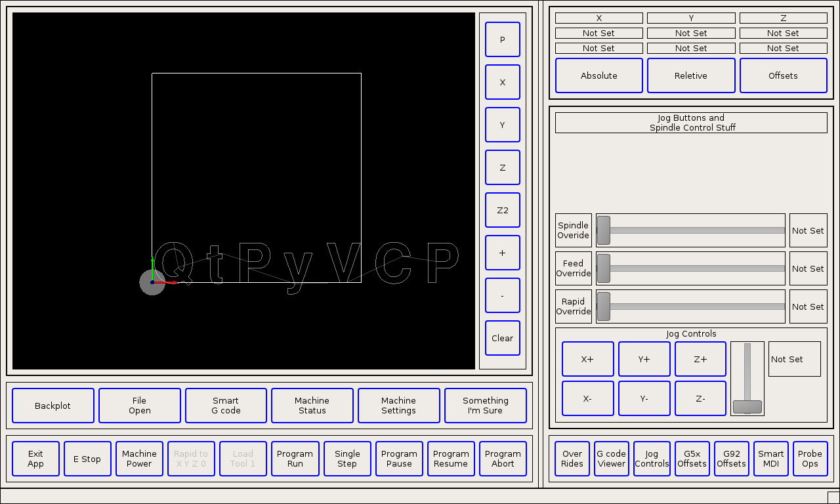The height and width of the screenshot is (504, 840).
Task: Click the Exit App button
Action: coord(35,459)
